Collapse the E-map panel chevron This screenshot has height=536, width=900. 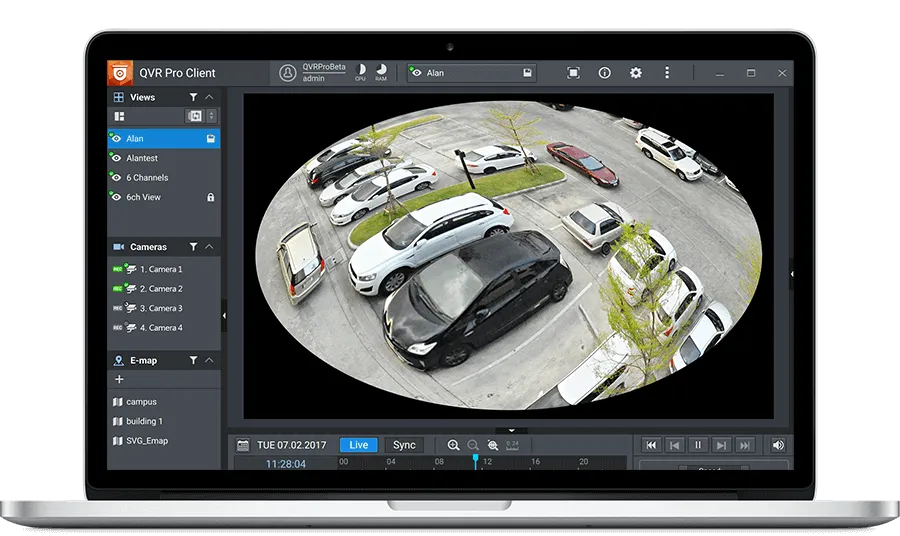click(x=209, y=360)
